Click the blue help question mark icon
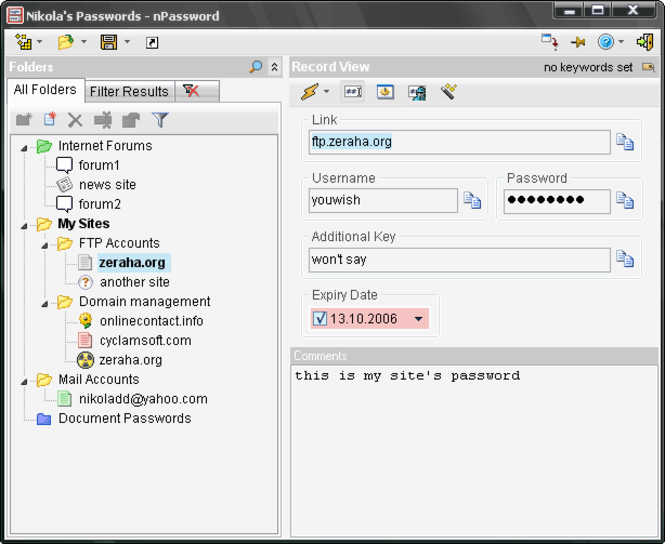 pyautogui.click(x=605, y=42)
